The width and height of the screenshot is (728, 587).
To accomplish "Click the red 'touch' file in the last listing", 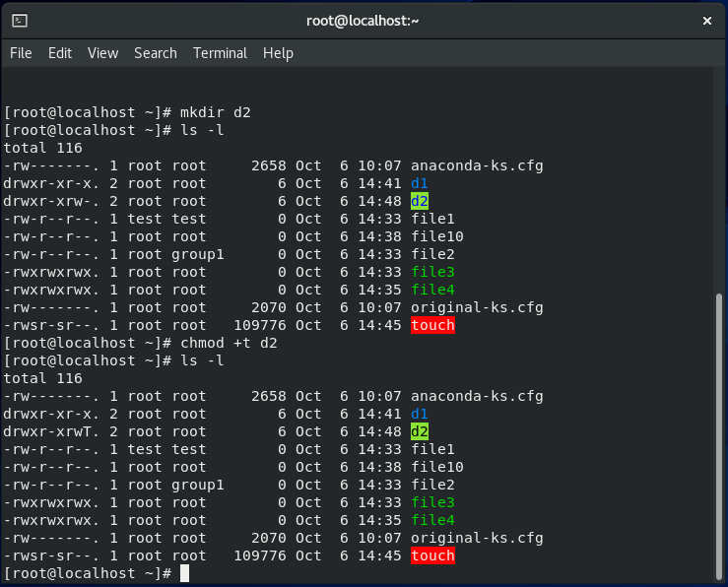I will [x=432, y=555].
